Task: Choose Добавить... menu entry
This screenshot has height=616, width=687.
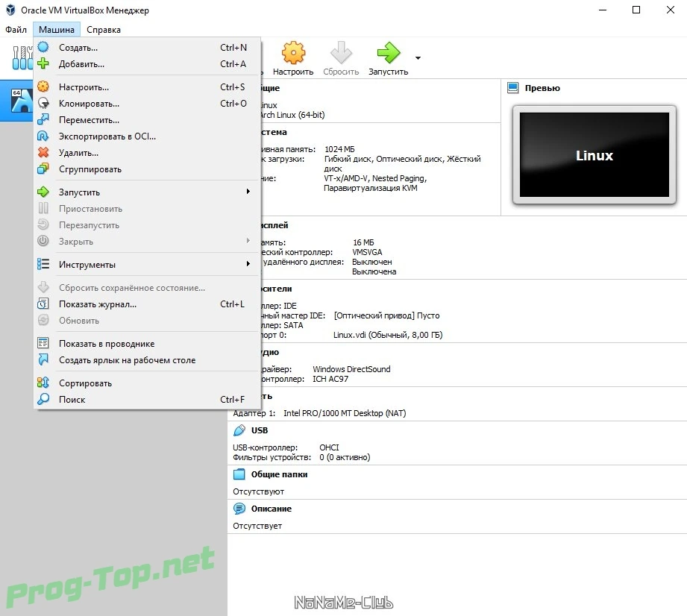Action: (147, 64)
